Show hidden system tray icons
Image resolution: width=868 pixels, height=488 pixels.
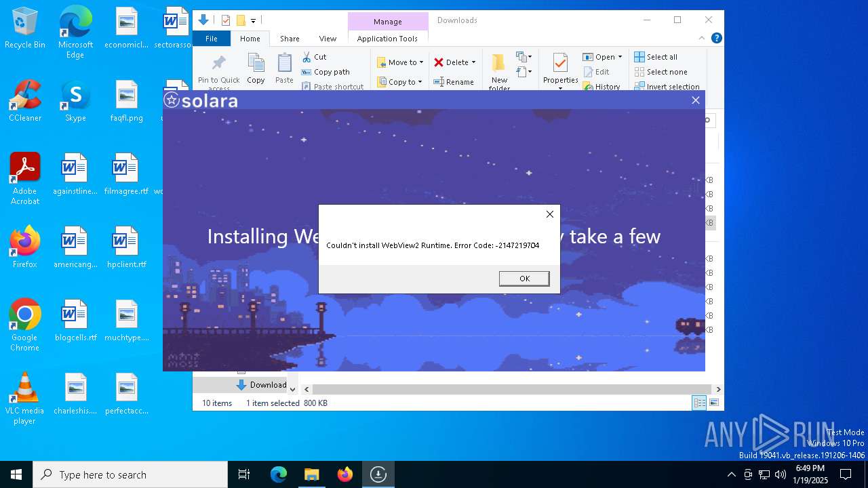(731, 474)
